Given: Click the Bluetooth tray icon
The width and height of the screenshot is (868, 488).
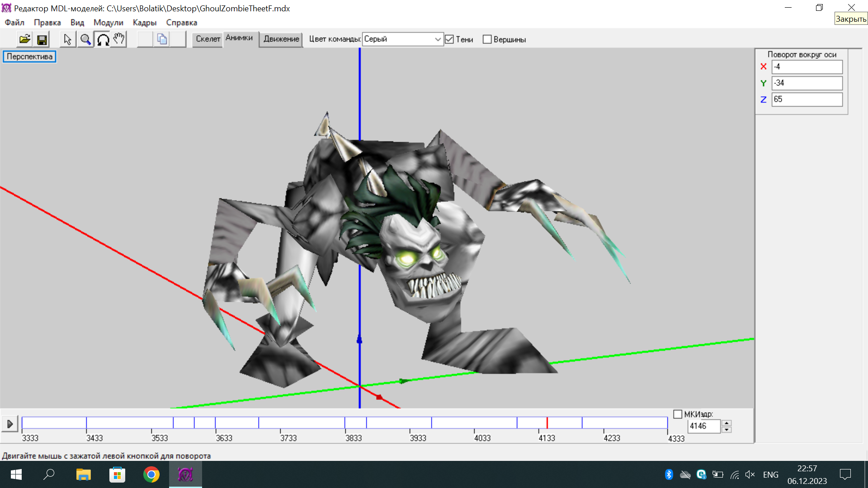Looking at the screenshot, I should pyautogui.click(x=669, y=474).
